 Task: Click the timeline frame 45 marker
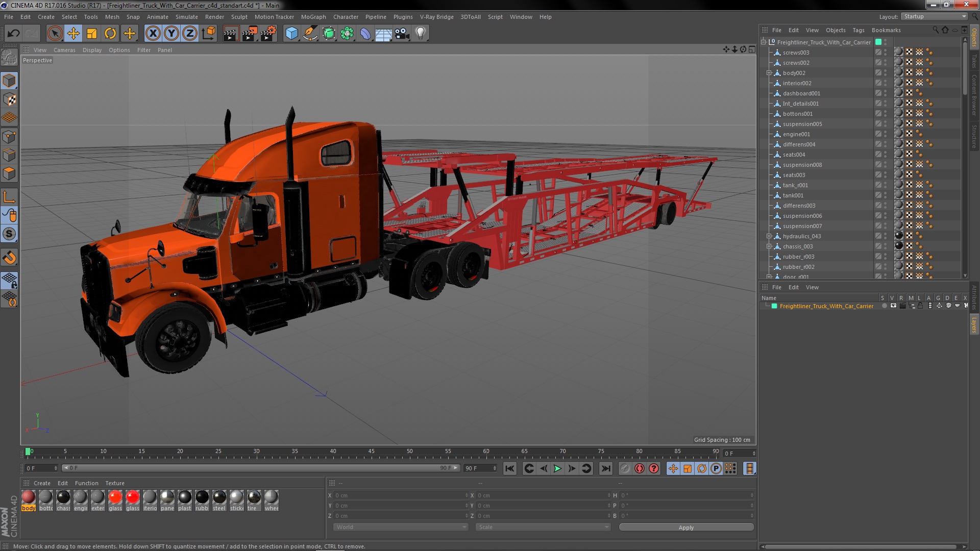[x=371, y=452]
